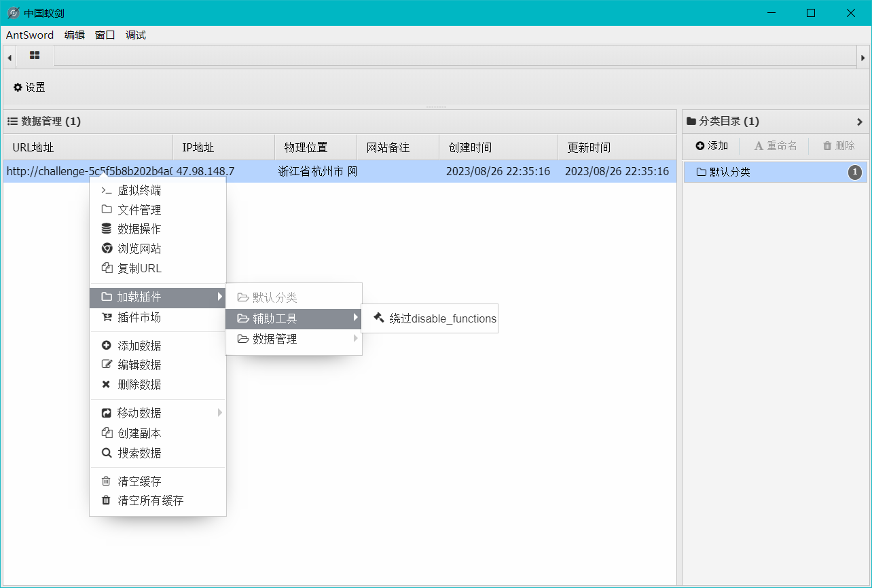
Task: Open 插件市场 plugin store entry
Action: [x=139, y=317]
